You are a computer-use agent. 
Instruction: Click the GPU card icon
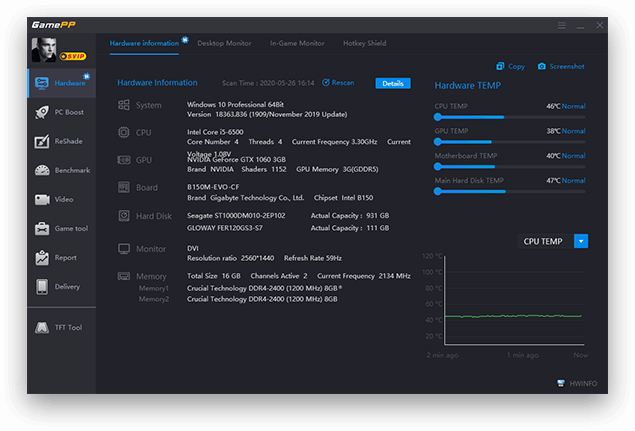[x=124, y=160]
